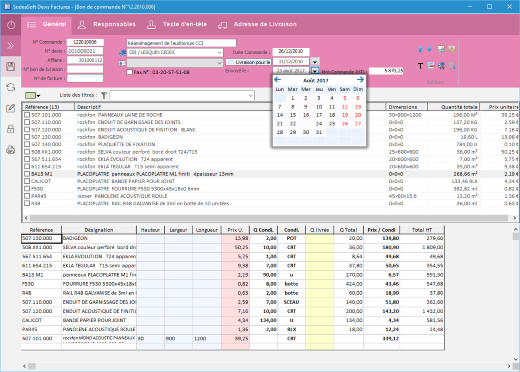Click the printer icon in the sidebar

click(x=11, y=150)
